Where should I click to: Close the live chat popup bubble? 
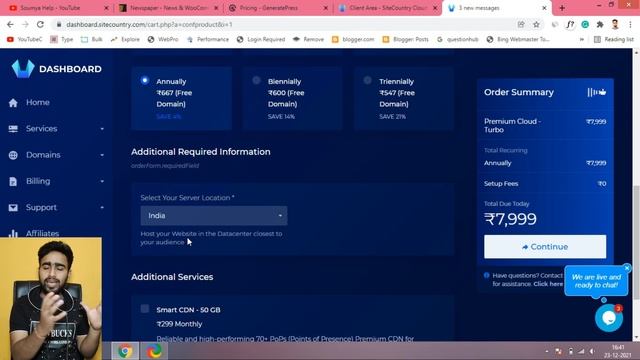[627, 268]
